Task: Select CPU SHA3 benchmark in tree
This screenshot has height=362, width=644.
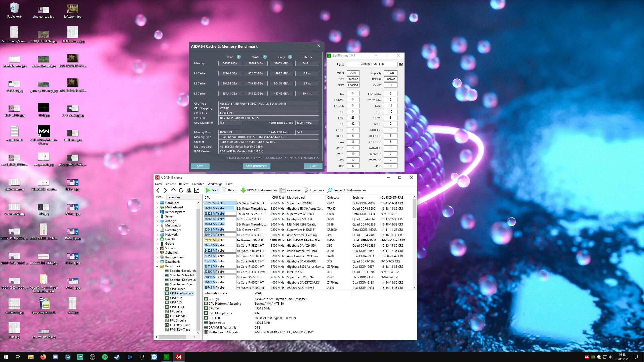Action: 177,307
